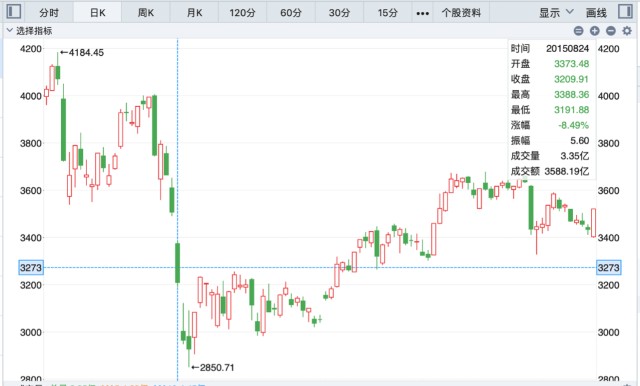This screenshot has height=386, width=640.
Task: Open the 月K monthly chart tab
Action: tap(194, 13)
